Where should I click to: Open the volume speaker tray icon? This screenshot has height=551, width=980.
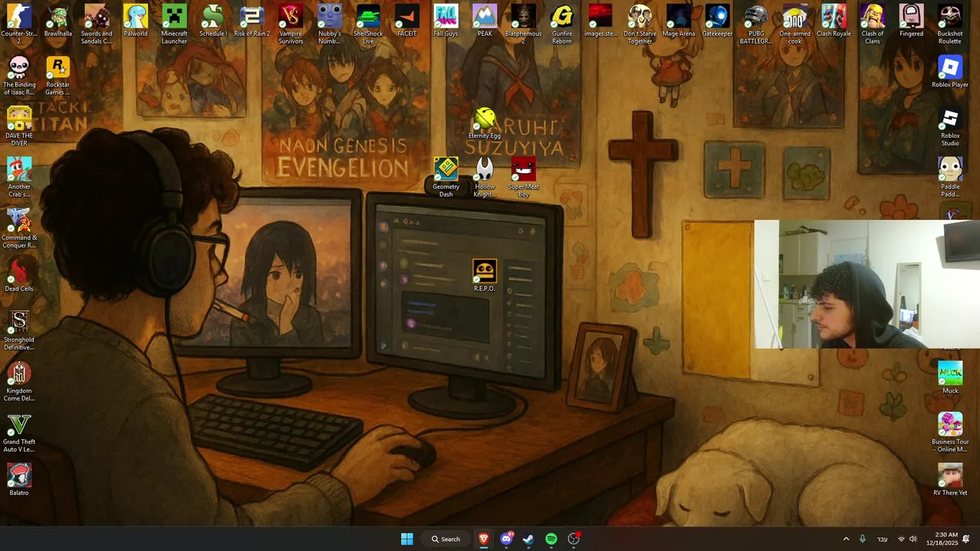[x=913, y=539]
